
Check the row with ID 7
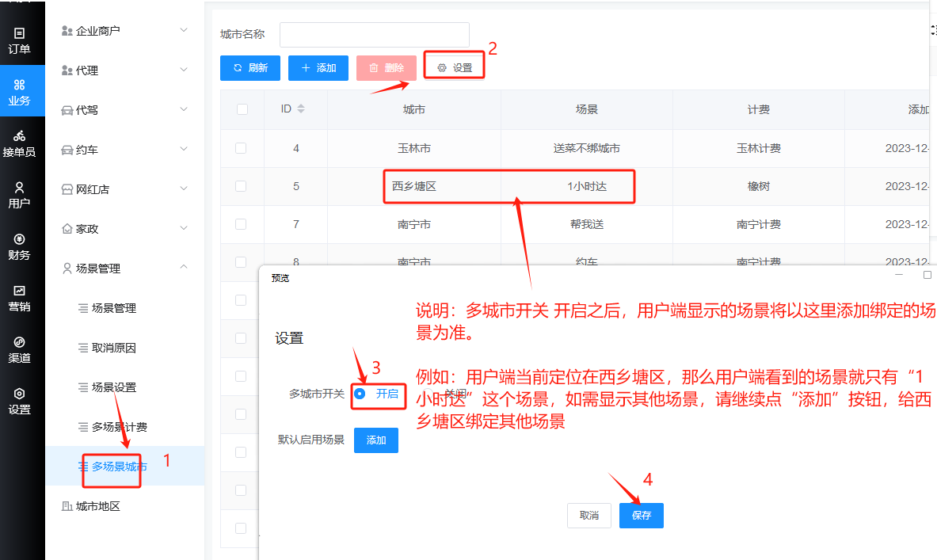241,224
